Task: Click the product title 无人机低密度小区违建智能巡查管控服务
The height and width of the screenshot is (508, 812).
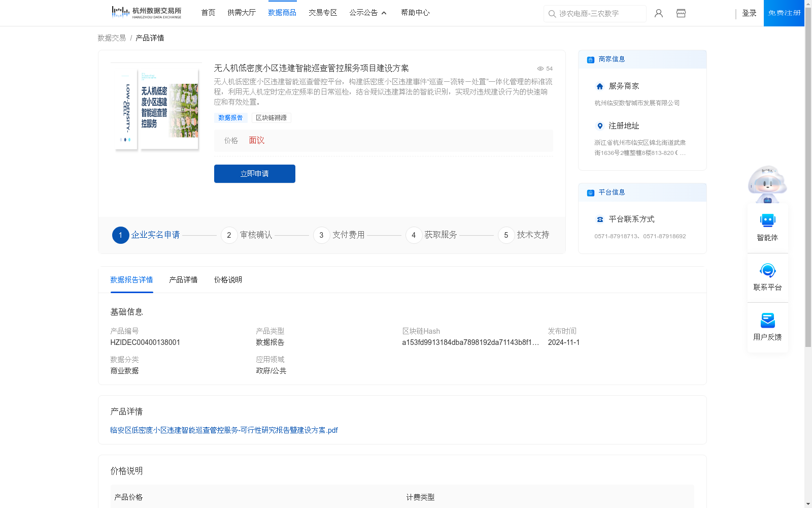Action: coord(311,68)
